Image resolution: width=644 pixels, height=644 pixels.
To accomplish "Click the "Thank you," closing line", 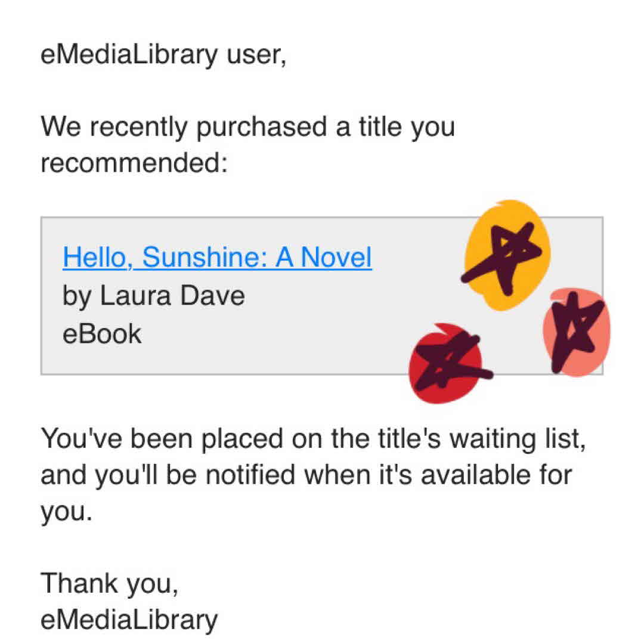I will pyautogui.click(x=109, y=583).
